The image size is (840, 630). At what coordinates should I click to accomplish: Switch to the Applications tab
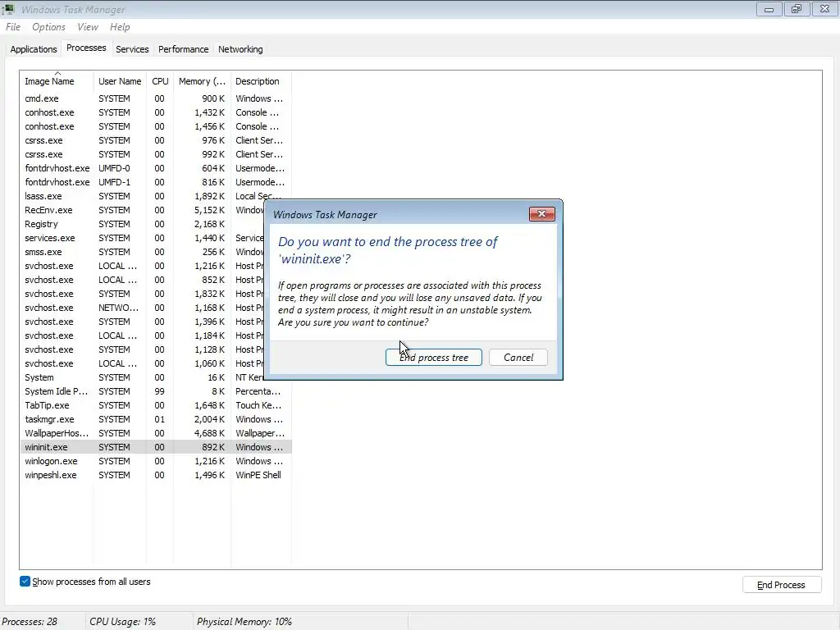[x=33, y=49]
